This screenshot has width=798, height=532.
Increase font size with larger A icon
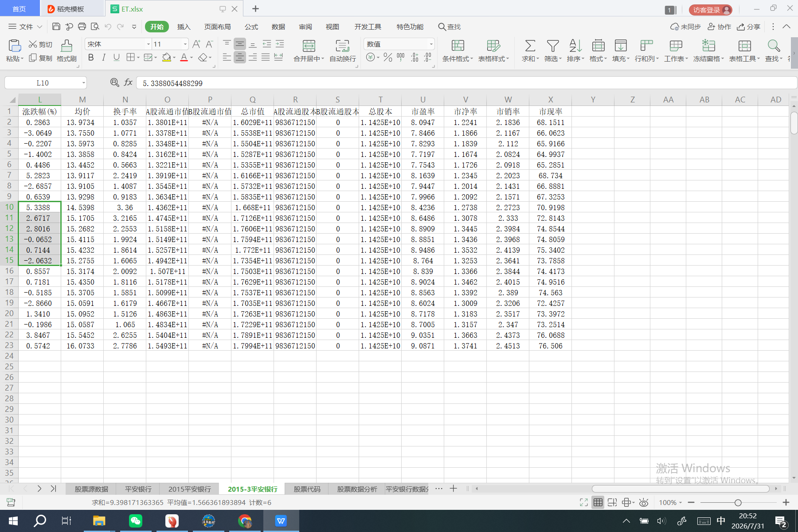click(196, 44)
